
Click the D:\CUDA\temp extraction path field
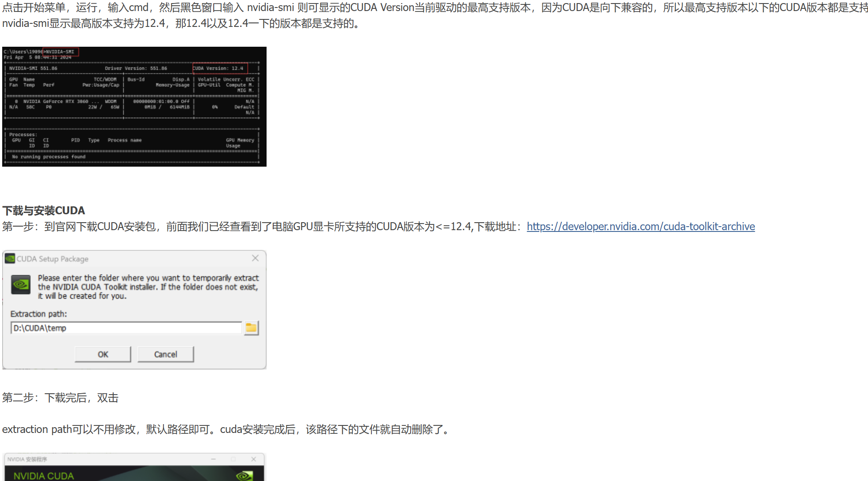pyautogui.click(x=126, y=328)
